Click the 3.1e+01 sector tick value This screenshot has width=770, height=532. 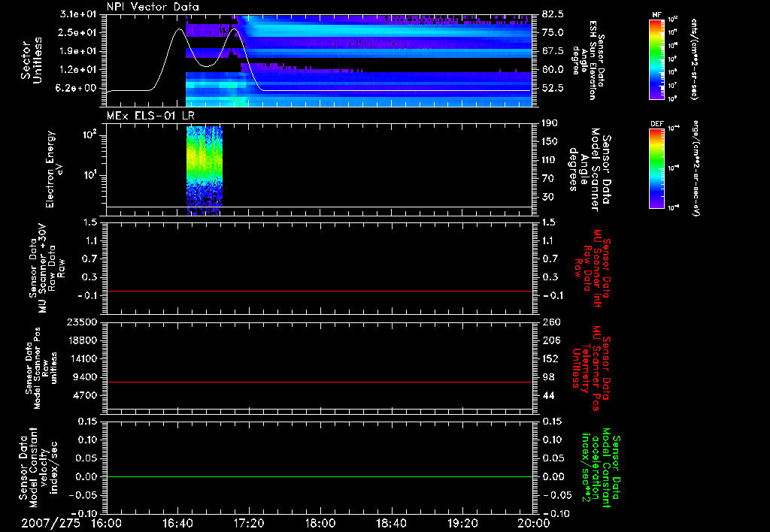[x=77, y=14]
